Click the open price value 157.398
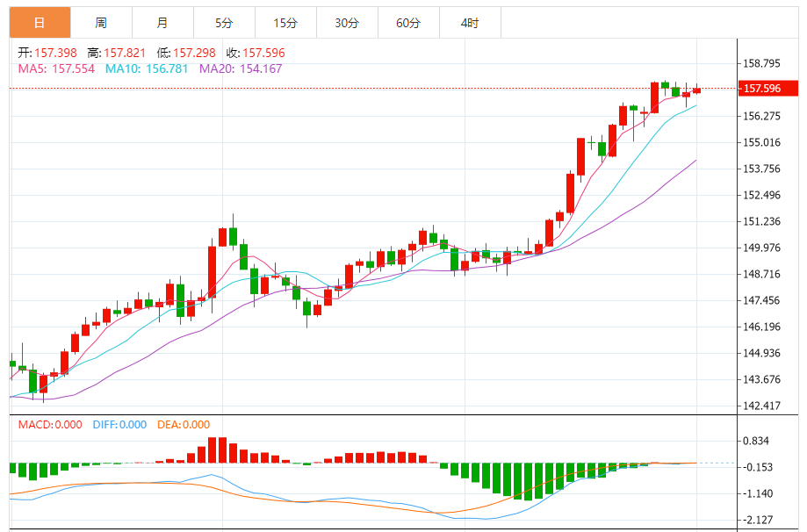Viewport: 807px width, 532px height. click(x=55, y=53)
